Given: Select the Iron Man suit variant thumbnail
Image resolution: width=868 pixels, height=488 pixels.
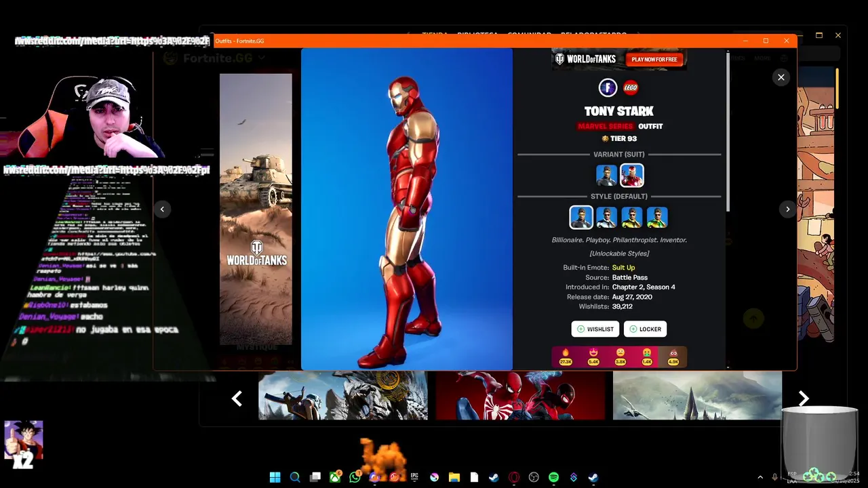Looking at the screenshot, I should 632,176.
